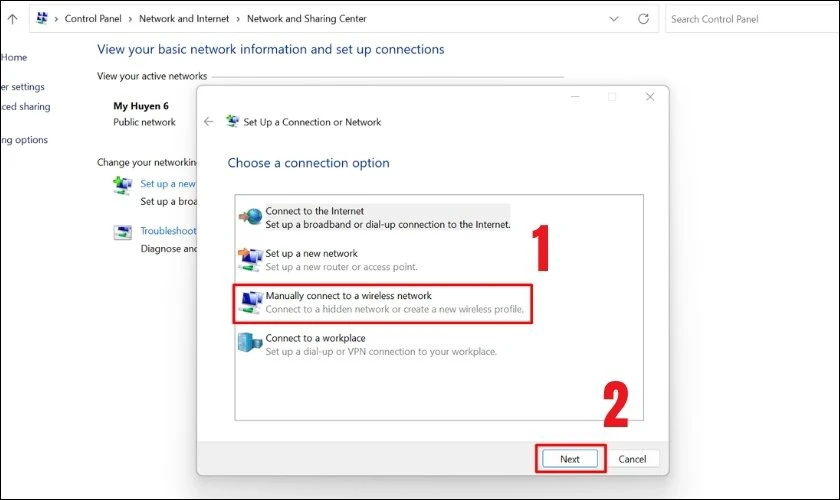The image size is (840, 500).
Task: Open Control Panel breadcrumb
Action: pyautogui.click(x=93, y=19)
